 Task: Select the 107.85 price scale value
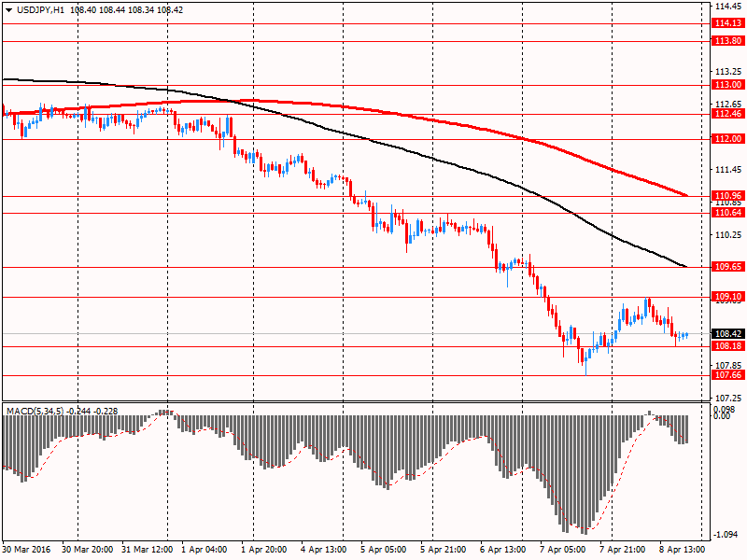pos(728,365)
